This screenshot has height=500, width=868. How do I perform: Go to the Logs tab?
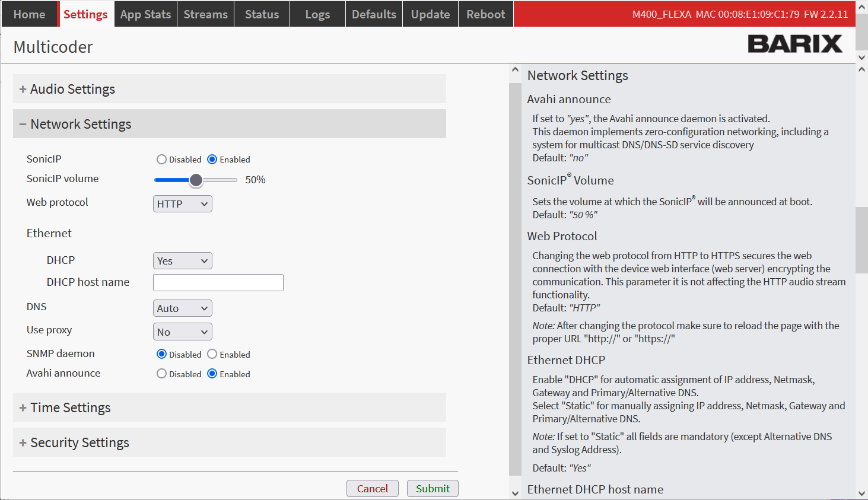tap(317, 14)
